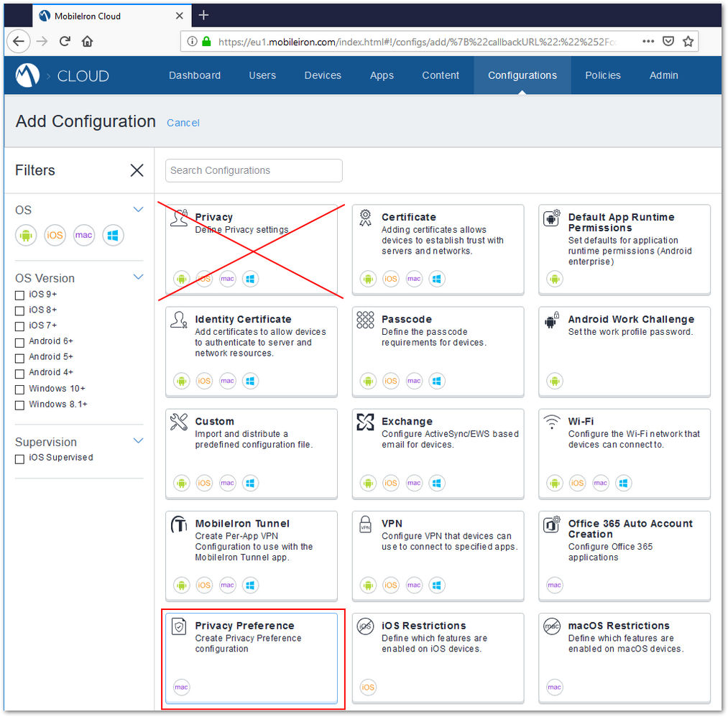
Task: Tick the Android 4+ checkbox
Action: click(19, 374)
